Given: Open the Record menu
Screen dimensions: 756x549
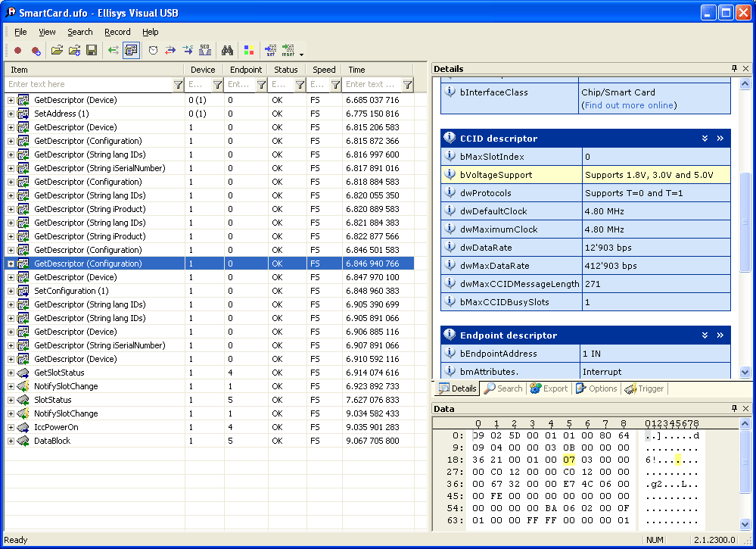Looking at the screenshot, I should point(117,32).
